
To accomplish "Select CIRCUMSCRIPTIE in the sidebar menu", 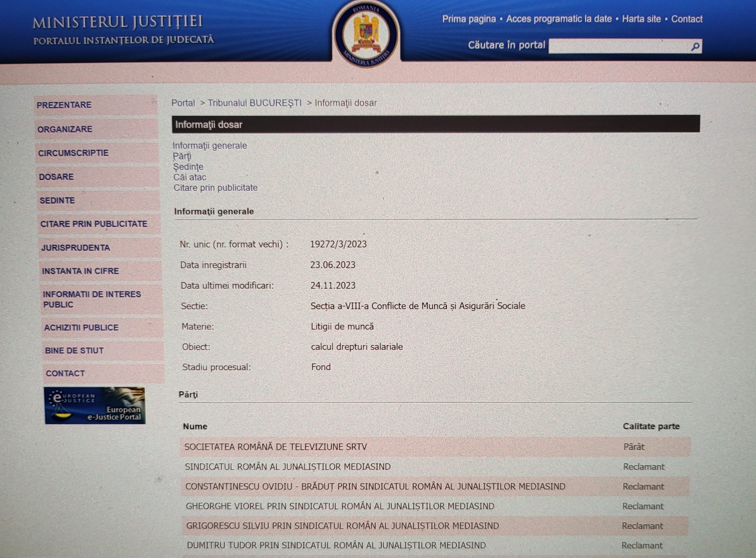I will pos(97,153).
